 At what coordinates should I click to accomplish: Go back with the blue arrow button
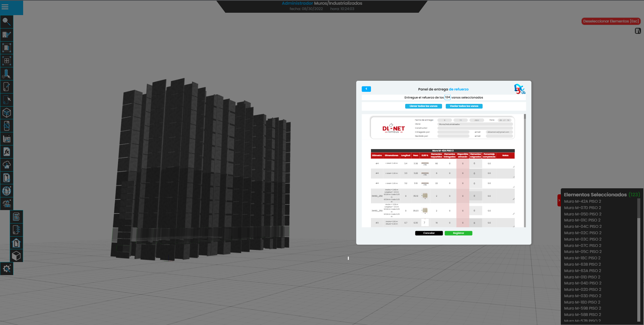366,89
